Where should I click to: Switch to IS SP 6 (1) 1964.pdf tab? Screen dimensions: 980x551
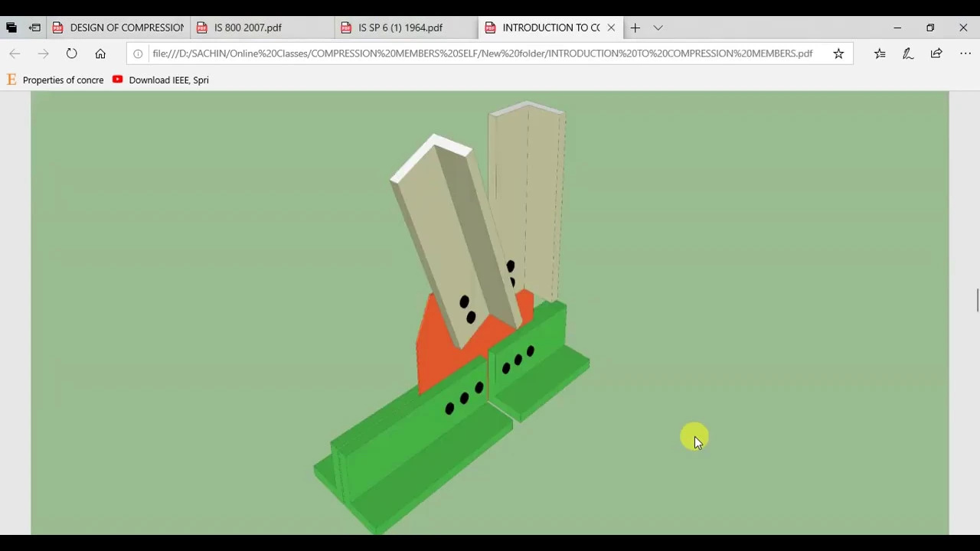pos(406,28)
